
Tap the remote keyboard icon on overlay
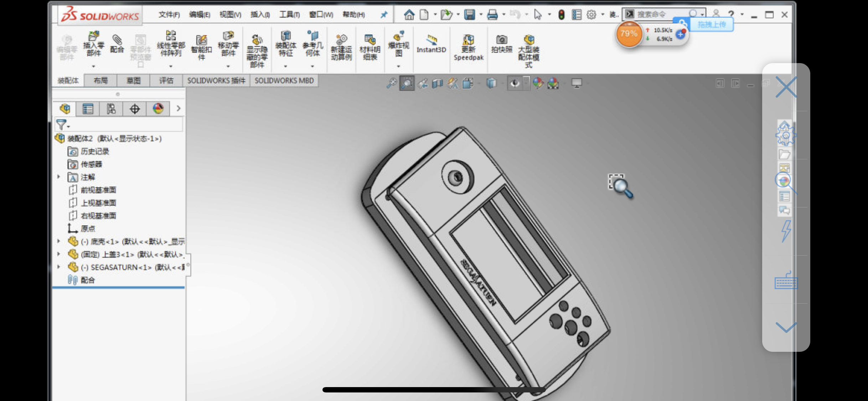coord(786,281)
